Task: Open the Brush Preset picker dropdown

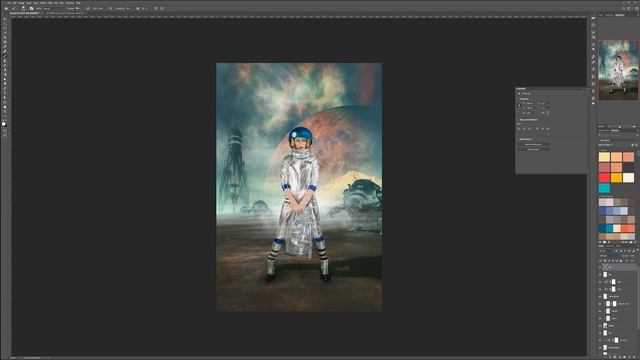Action: click(x=23, y=8)
